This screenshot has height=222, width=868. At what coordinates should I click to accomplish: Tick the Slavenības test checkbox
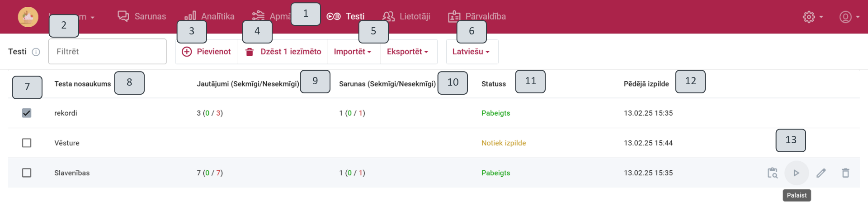(x=27, y=173)
